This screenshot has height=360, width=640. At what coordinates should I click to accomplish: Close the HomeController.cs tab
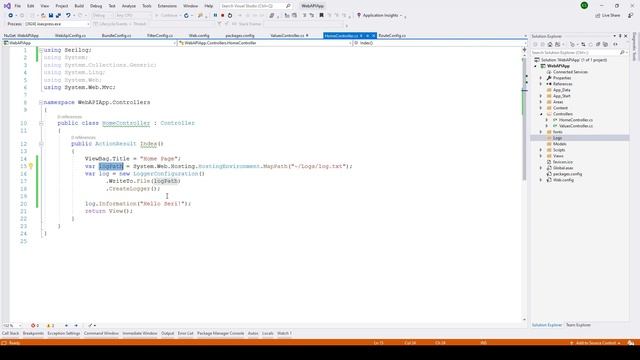(373, 36)
